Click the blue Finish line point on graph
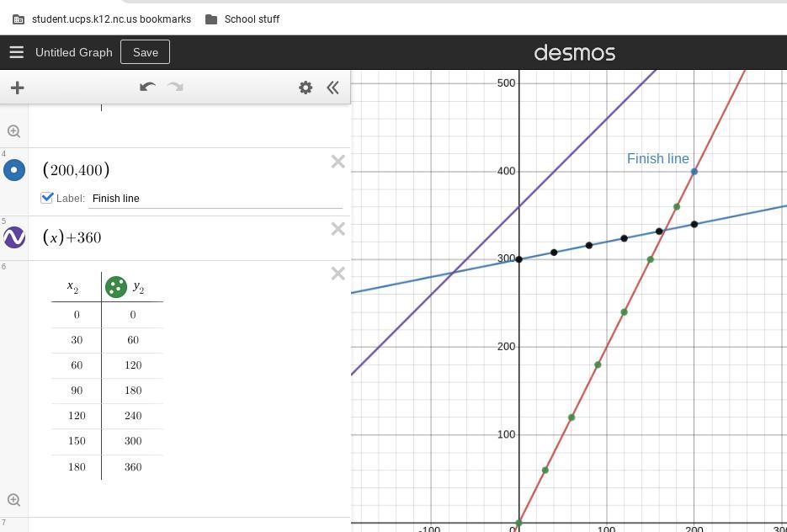 [694, 172]
